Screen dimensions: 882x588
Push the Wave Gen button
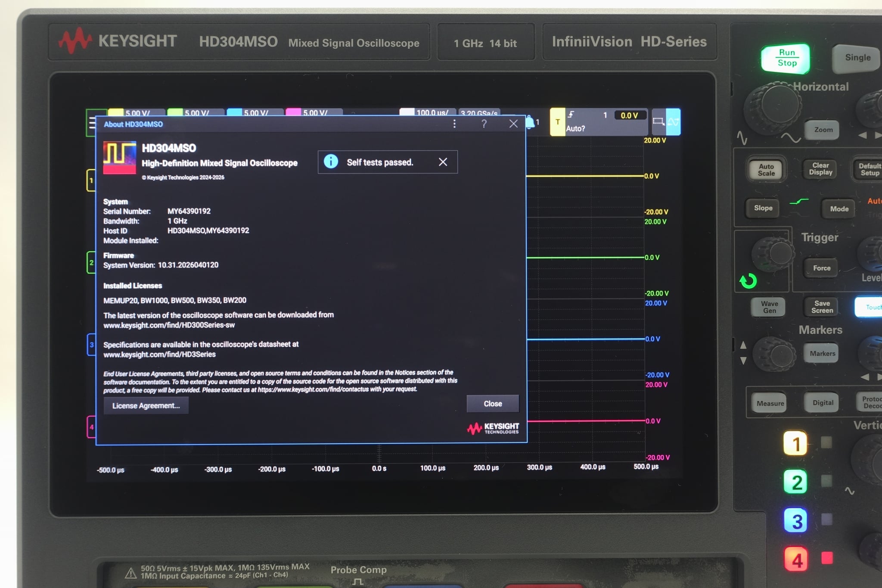[x=769, y=307]
